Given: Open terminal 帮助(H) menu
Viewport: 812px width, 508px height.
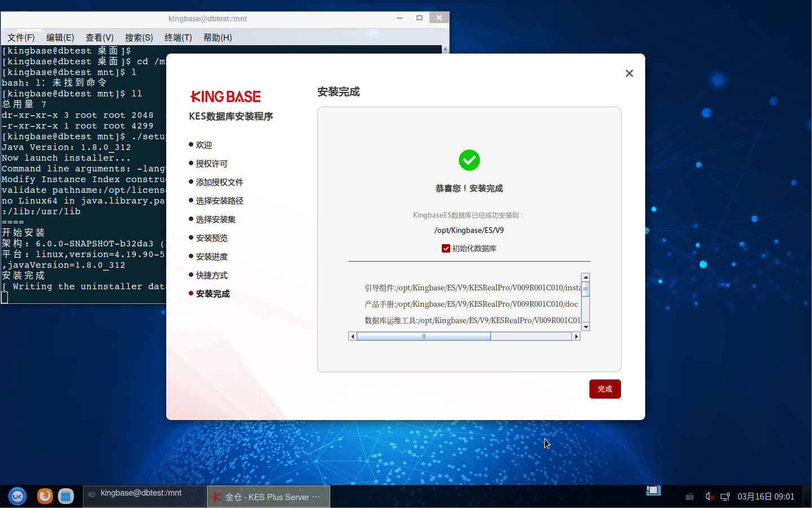Looking at the screenshot, I should point(218,38).
